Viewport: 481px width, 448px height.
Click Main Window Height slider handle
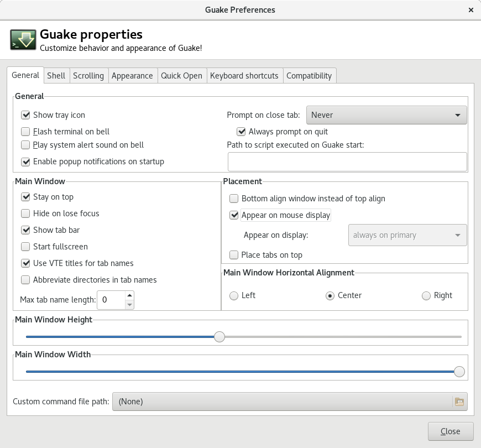[x=219, y=337]
